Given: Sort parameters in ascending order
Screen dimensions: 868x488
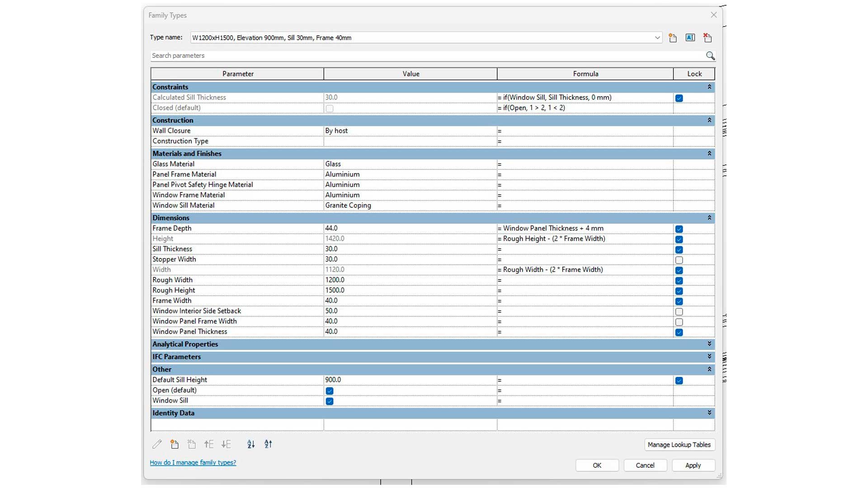Looking at the screenshot, I should (251, 444).
